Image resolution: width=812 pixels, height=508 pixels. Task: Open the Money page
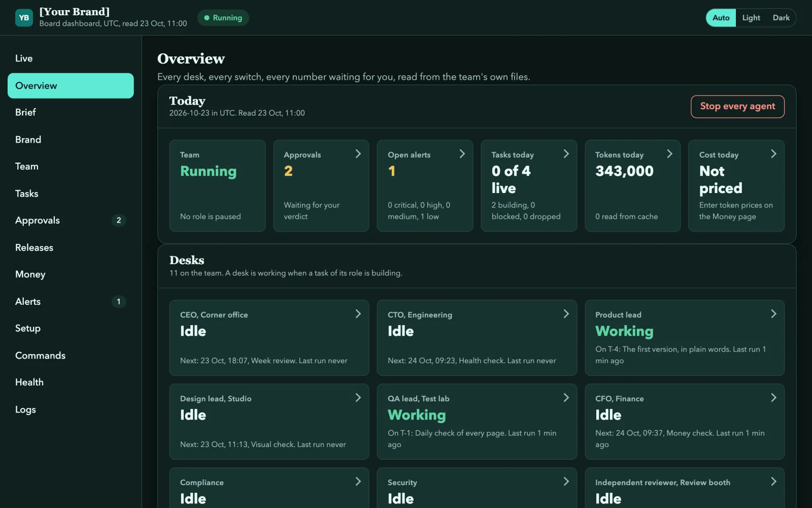coord(71,274)
